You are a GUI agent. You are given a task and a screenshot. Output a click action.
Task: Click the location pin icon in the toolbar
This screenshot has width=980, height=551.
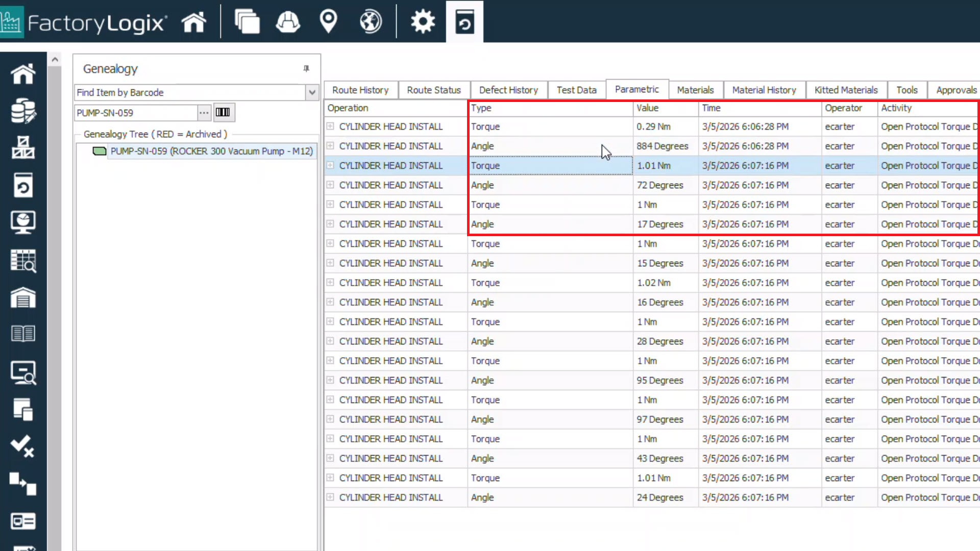[328, 21]
